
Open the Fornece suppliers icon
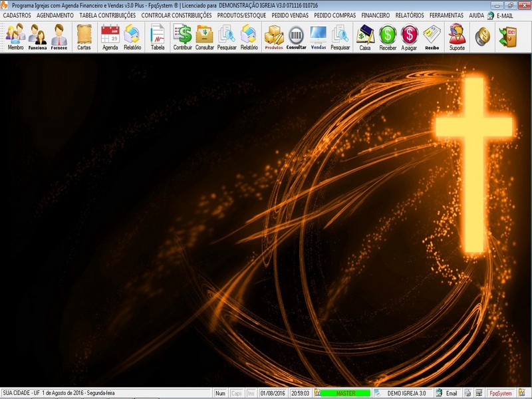[59, 37]
